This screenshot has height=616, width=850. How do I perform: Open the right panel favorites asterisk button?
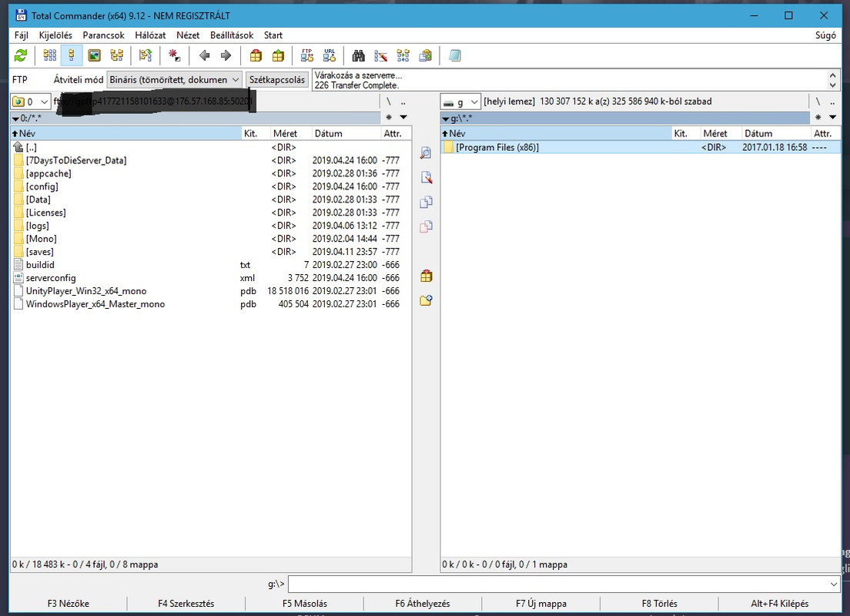pyautogui.click(x=818, y=117)
